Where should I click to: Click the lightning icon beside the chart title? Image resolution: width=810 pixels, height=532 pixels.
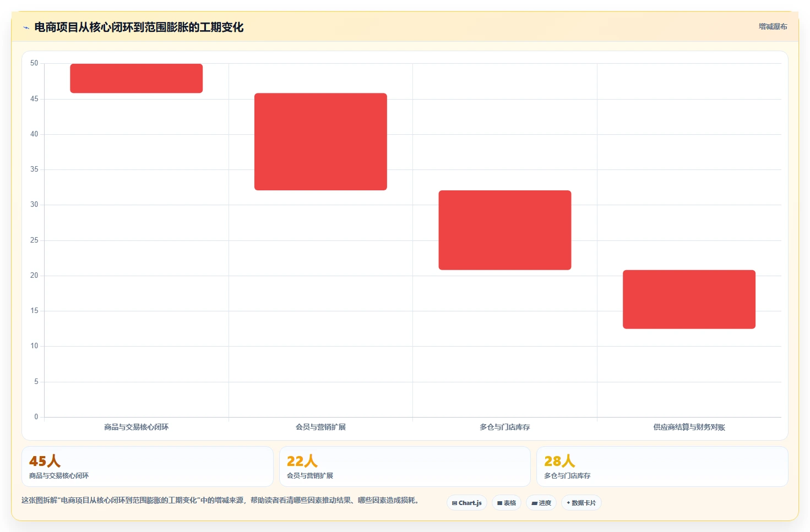[x=26, y=28]
